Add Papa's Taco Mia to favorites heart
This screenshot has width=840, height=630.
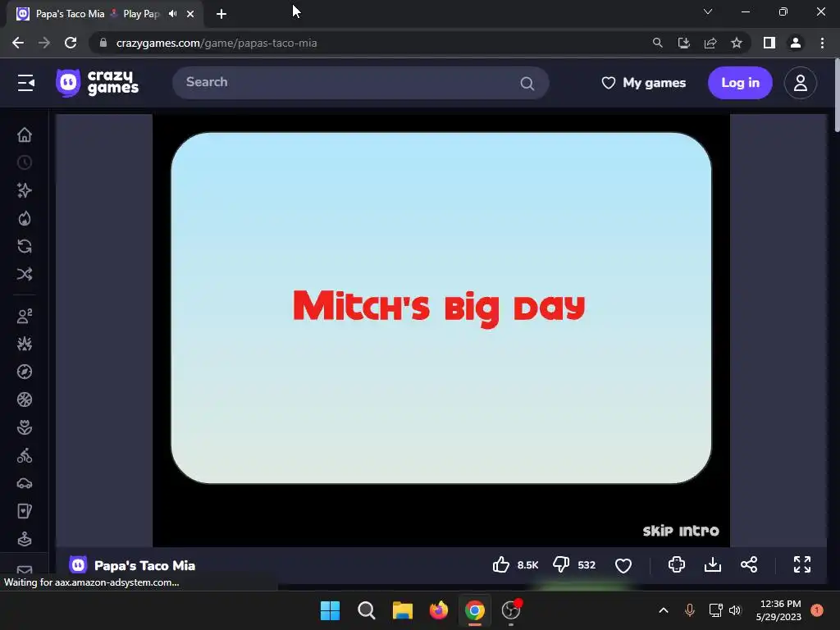(x=623, y=565)
